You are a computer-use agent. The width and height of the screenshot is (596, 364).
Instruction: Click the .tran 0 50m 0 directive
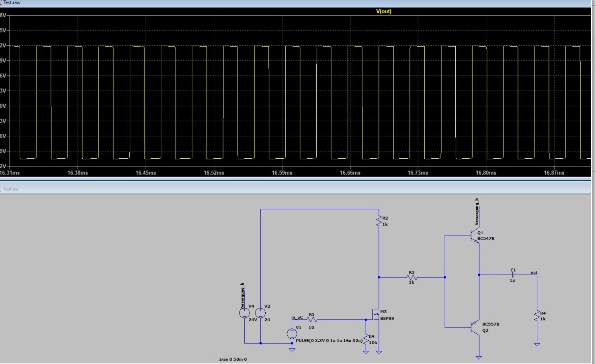tap(233, 359)
